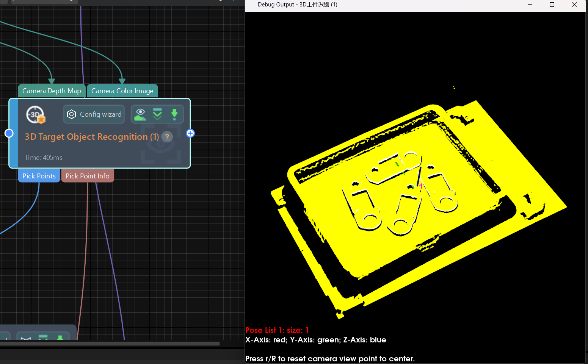The height and width of the screenshot is (364, 588).
Task: Select the Pick Points output
Action: (x=39, y=176)
